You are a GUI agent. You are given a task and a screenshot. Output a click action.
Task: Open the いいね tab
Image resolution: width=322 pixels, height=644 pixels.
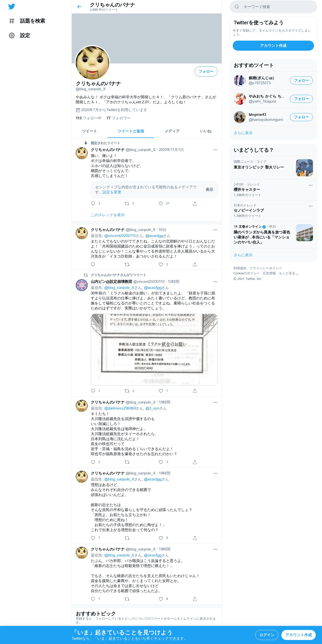(x=206, y=131)
